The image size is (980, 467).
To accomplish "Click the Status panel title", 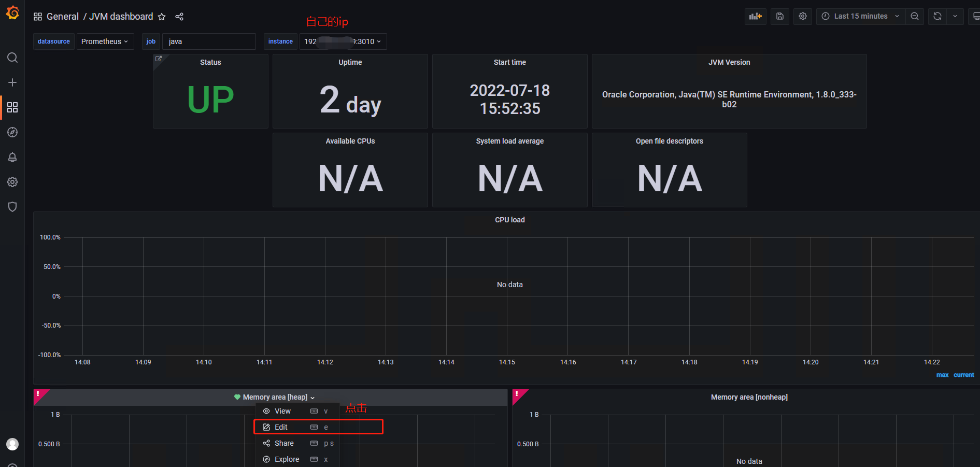I will 210,62.
